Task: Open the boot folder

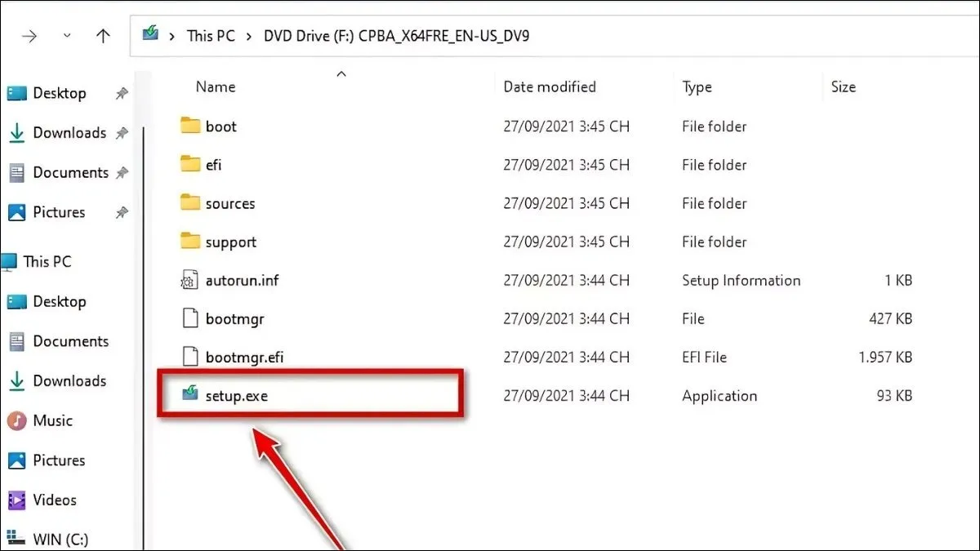Action: [x=222, y=126]
